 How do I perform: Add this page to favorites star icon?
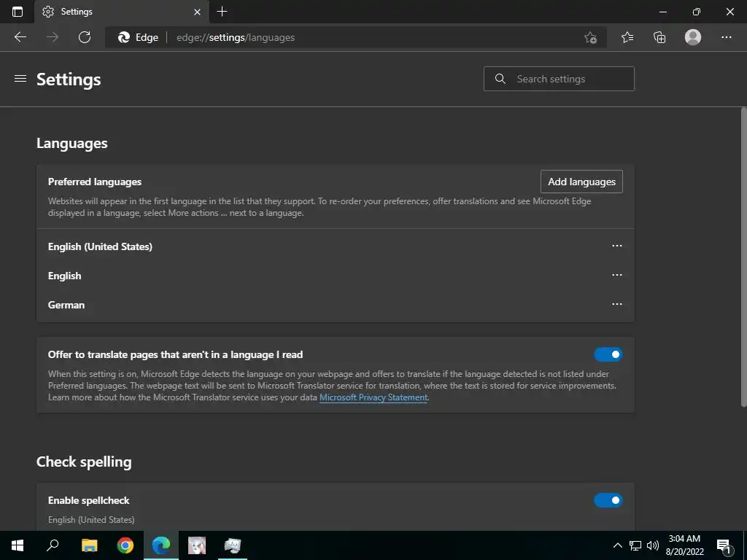point(590,37)
